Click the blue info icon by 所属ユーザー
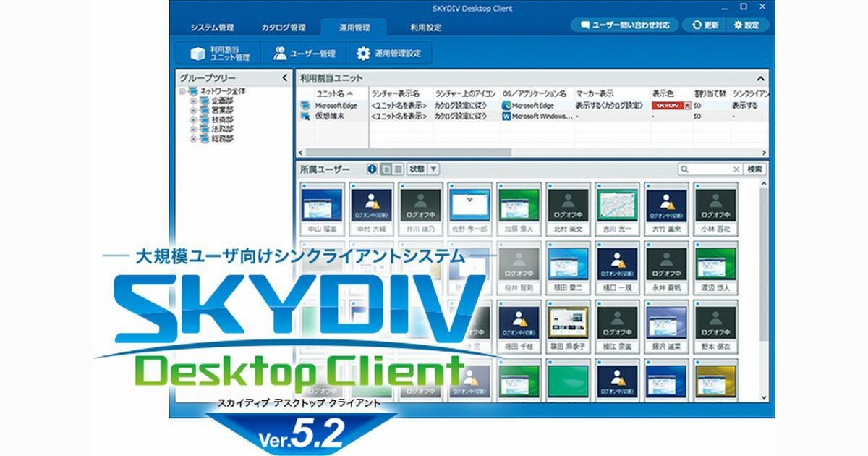 373,169
